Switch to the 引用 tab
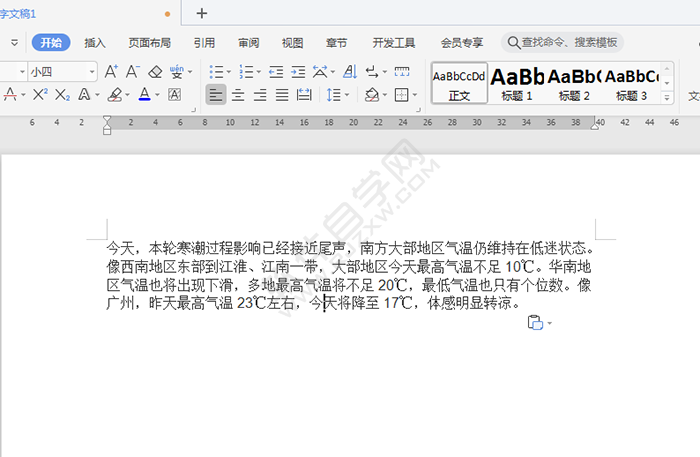This screenshot has width=700, height=457. pyautogui.click(x=204, y=43)
